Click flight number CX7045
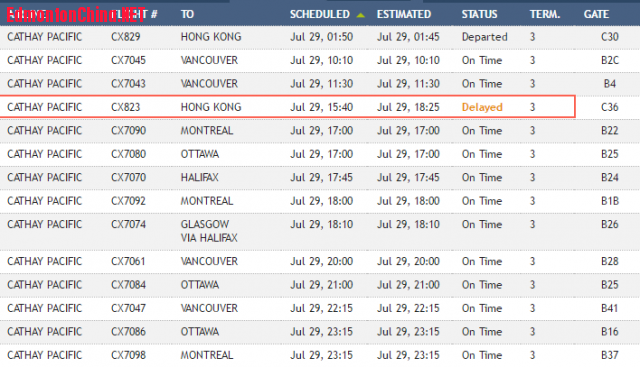Viewport: 640px width, 367px height. [128, 60]
